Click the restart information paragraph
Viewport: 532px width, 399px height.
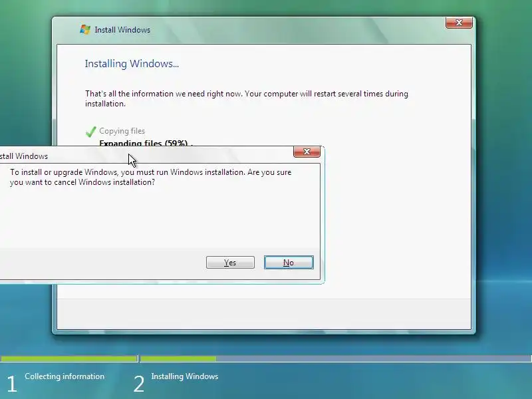coord(247,98)
